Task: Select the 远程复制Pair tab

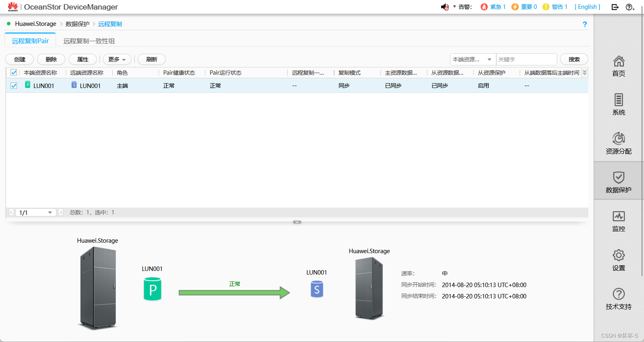Action: (30, 41)
